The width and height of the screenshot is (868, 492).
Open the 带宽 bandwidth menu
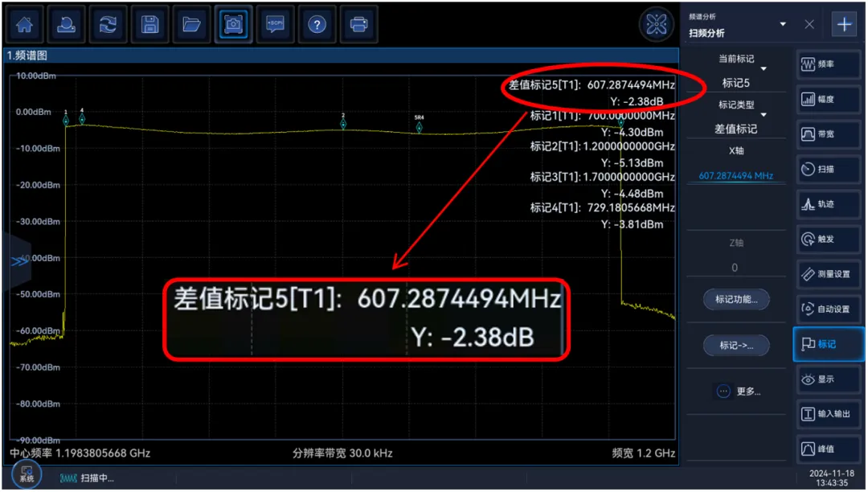point(828,134)
